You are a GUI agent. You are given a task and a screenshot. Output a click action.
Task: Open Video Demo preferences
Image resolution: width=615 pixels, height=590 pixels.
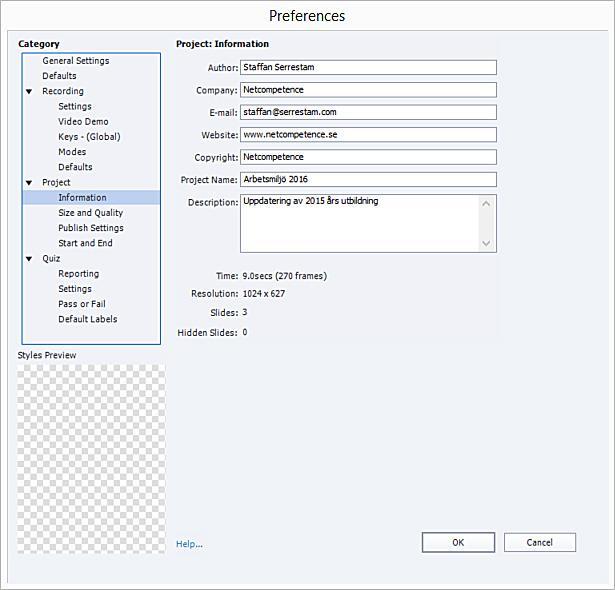pyautogui.click(x=83, y=122)
